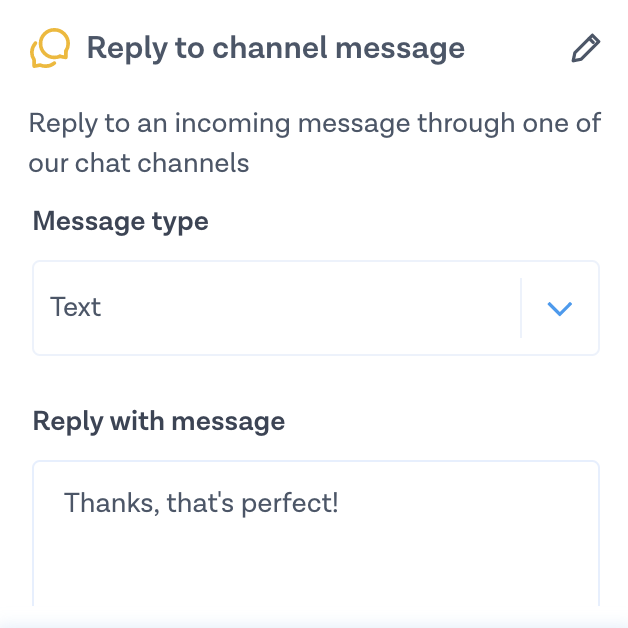Click the "Message type" field label
628x628 pixels.
(x=121, y=221)
